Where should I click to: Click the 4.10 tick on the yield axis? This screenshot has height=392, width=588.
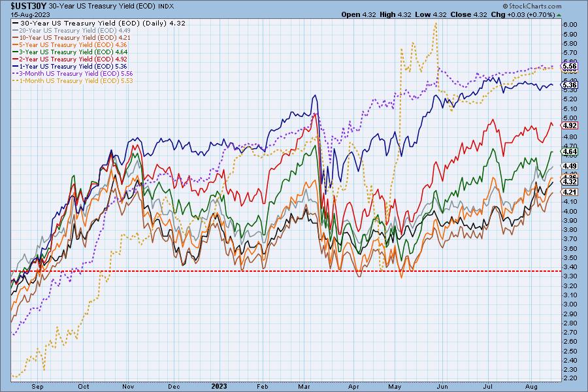tap(570, 201)
